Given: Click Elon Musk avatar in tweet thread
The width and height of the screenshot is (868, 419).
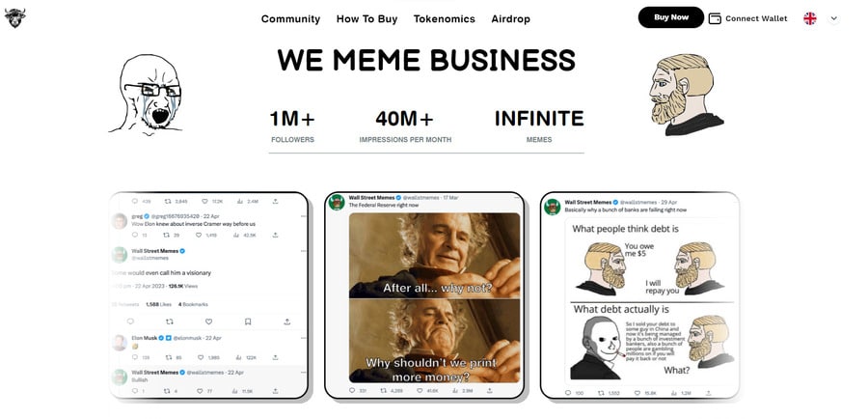Looking at the screenshot, I should 120,343.
